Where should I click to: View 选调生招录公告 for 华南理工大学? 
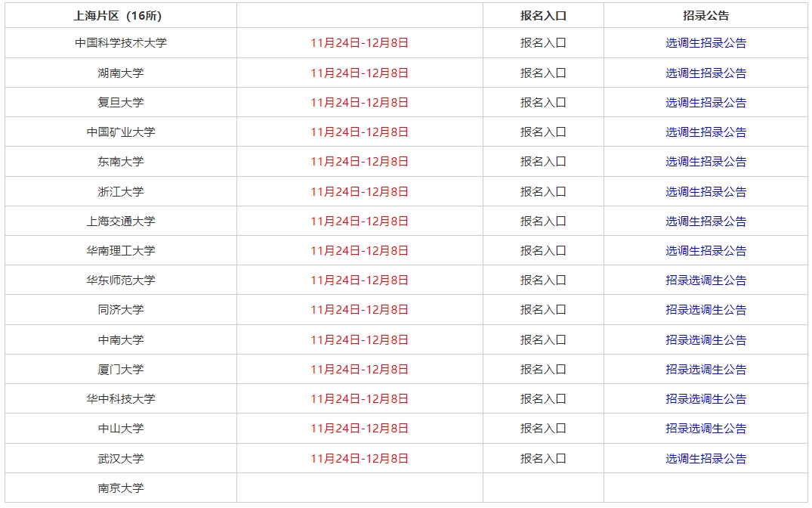pyautogui.click(x=705, y=251)
